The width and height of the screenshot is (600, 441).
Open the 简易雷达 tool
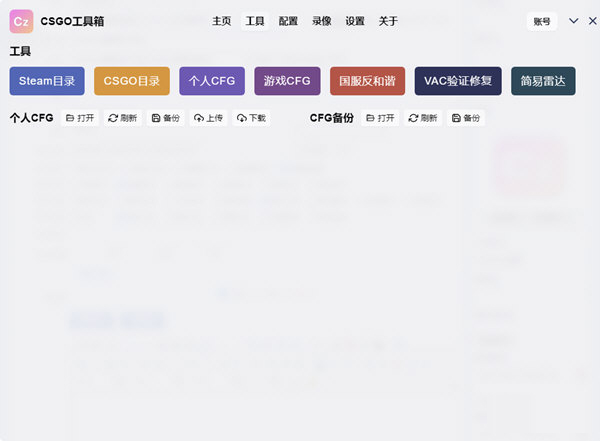click(543, 81)
